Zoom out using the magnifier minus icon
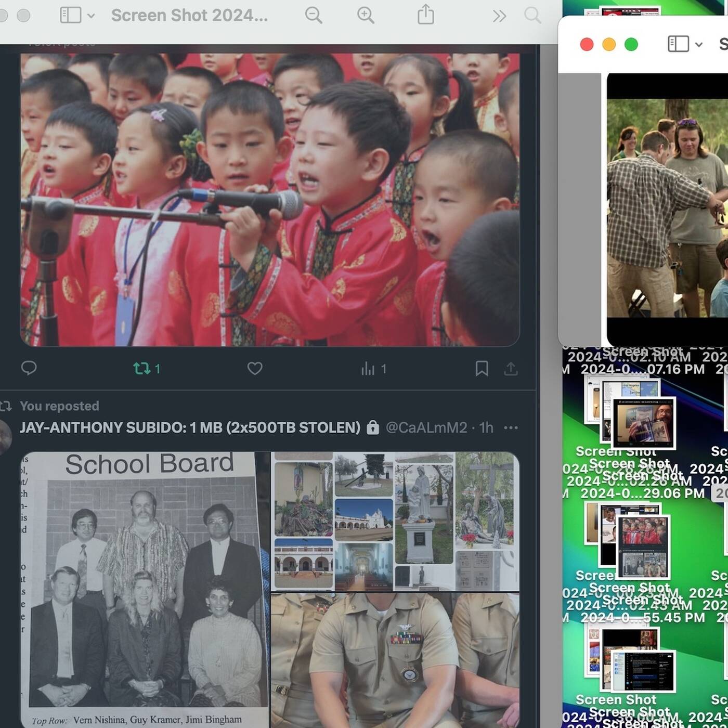 pyautogui.click(x=314, y=15)
